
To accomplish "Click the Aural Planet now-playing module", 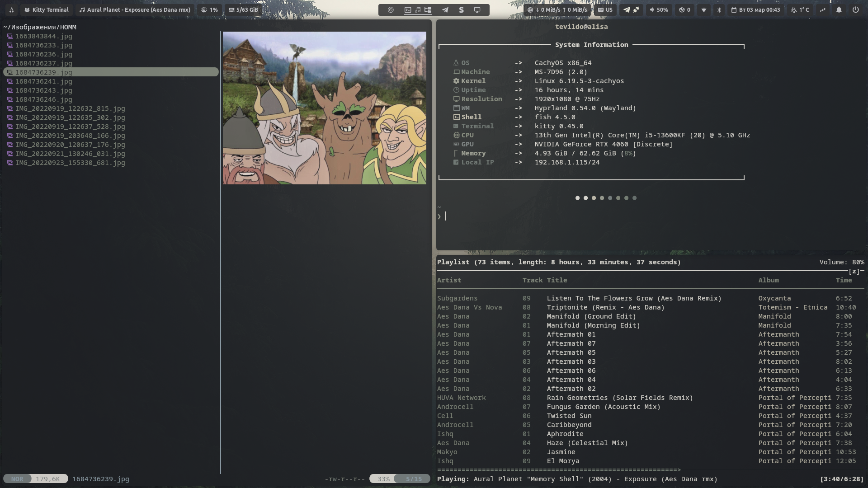I will click(x=135, y=9).
